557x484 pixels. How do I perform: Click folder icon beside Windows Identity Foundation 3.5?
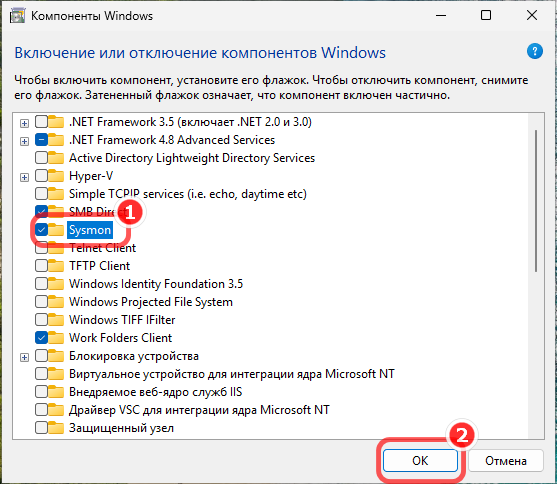(56, 284)
